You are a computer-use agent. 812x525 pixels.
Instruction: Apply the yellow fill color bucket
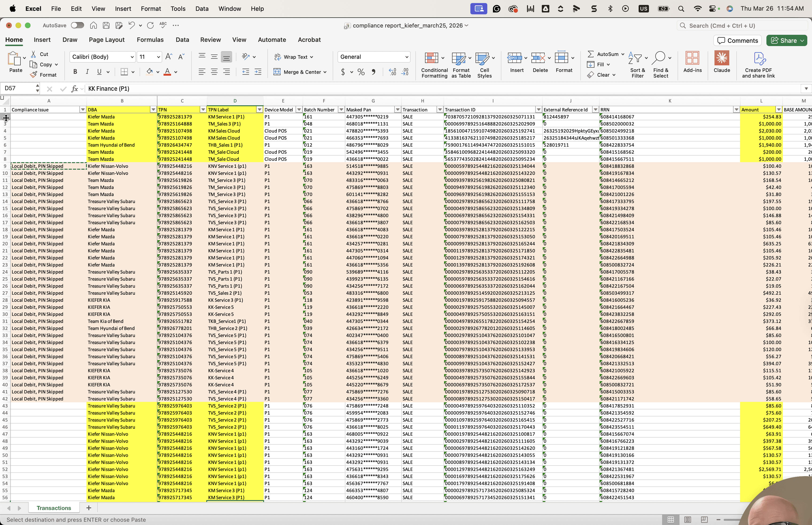(150, 72)
